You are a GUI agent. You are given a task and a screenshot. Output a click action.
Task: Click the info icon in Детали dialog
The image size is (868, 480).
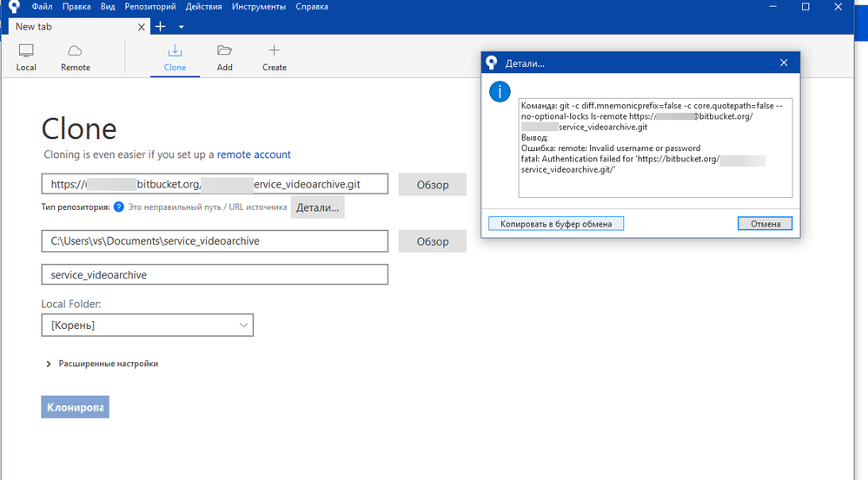(x=500, y=92)
